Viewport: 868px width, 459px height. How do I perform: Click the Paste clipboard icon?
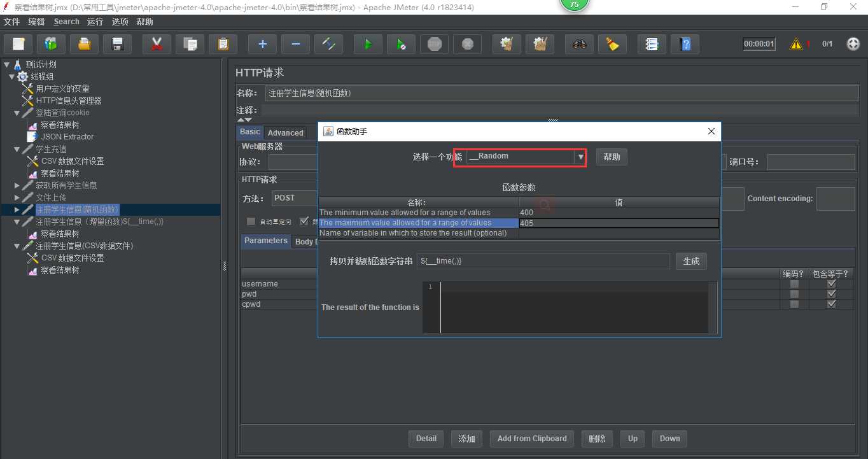(x=223, y=44)
